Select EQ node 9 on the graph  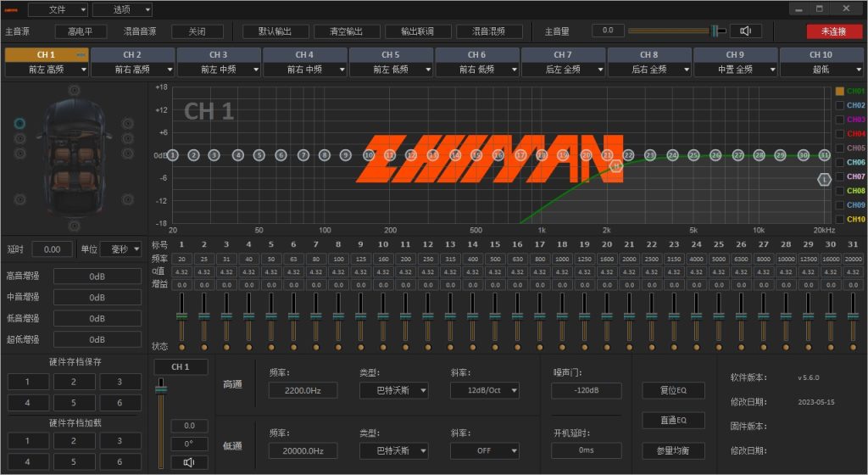pos(346,155)
